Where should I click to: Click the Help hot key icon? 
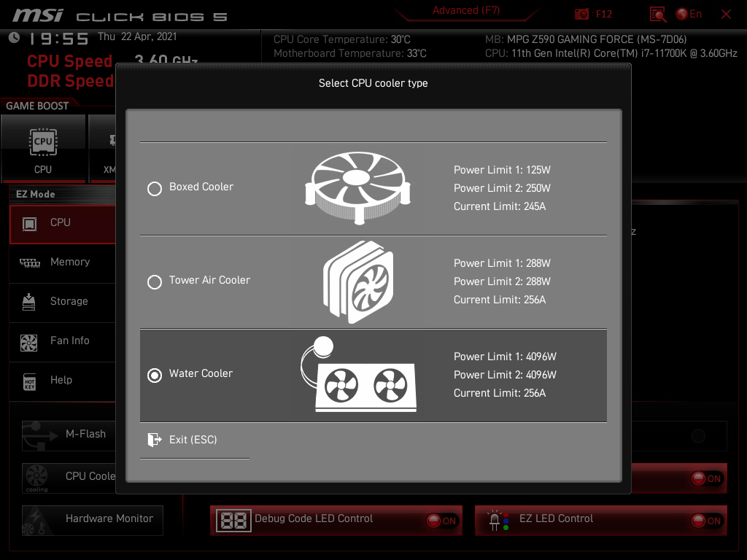pos(29,381)
